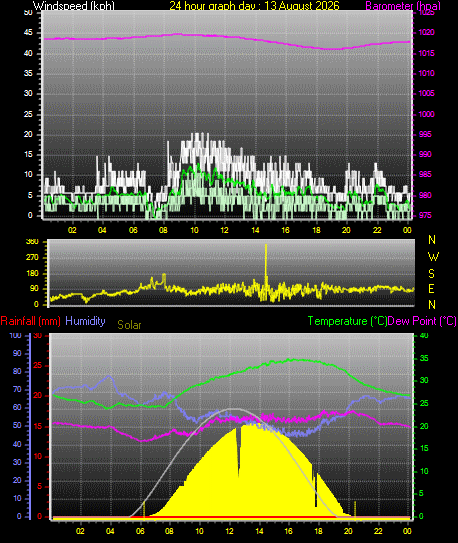The height and width of the screenshot is (543, 458).
Task: Click the 06 hour label under bottom chart
Action: 141,531
